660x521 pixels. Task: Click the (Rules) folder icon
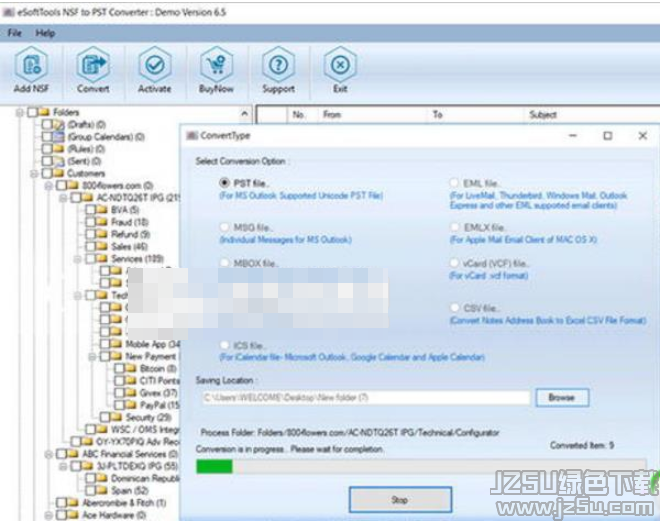click(x=59, y=149)
